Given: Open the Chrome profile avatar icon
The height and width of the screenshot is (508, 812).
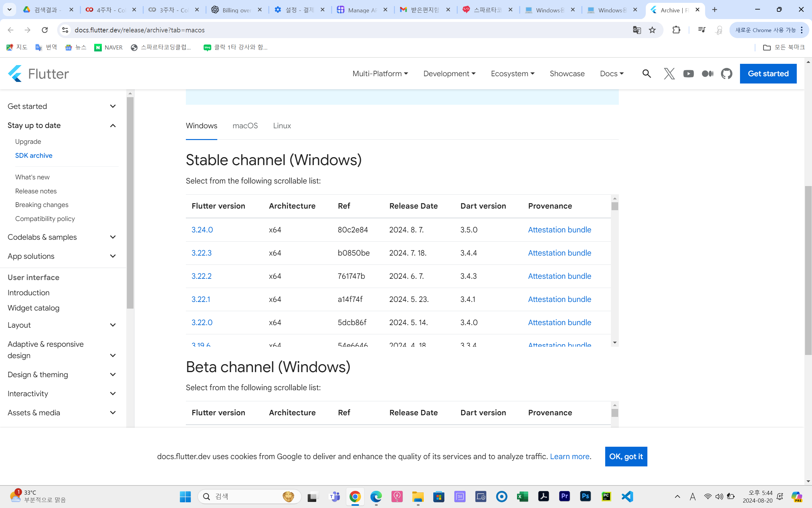Looking at the screenshot, I should tap(719, 30).
